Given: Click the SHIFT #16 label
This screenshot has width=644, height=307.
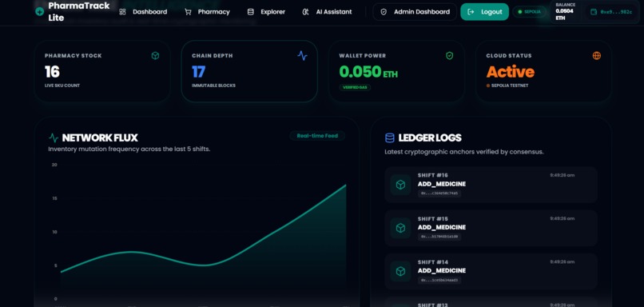Looking at the screenshot, I should click(x=433, y=176).
